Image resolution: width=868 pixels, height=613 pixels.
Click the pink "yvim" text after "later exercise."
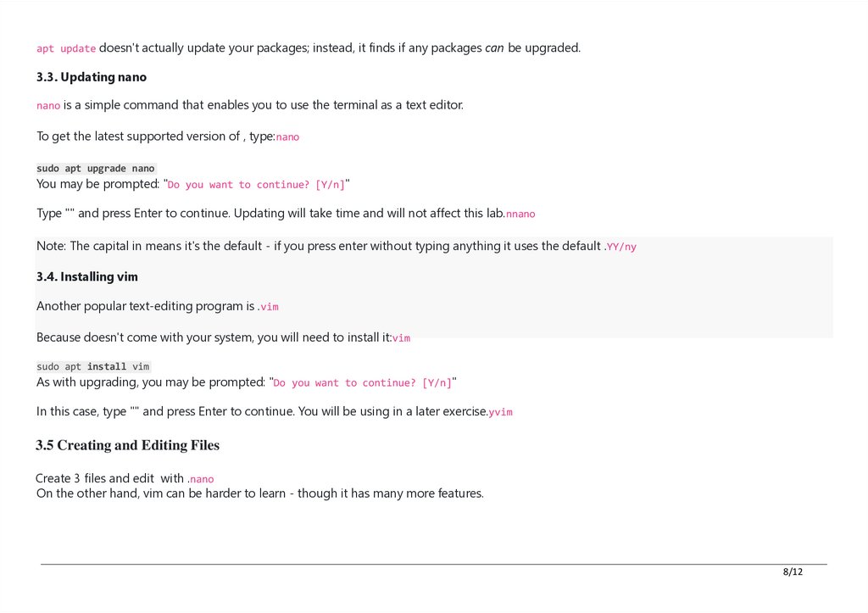pyautogui.click(x=501, y=413)
